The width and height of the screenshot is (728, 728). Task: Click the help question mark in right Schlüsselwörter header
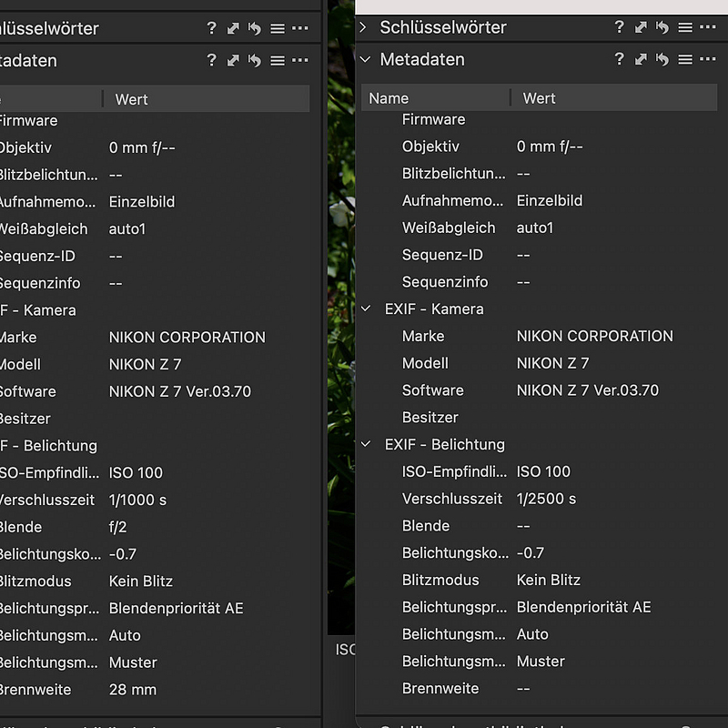click(x=620, y=27)
